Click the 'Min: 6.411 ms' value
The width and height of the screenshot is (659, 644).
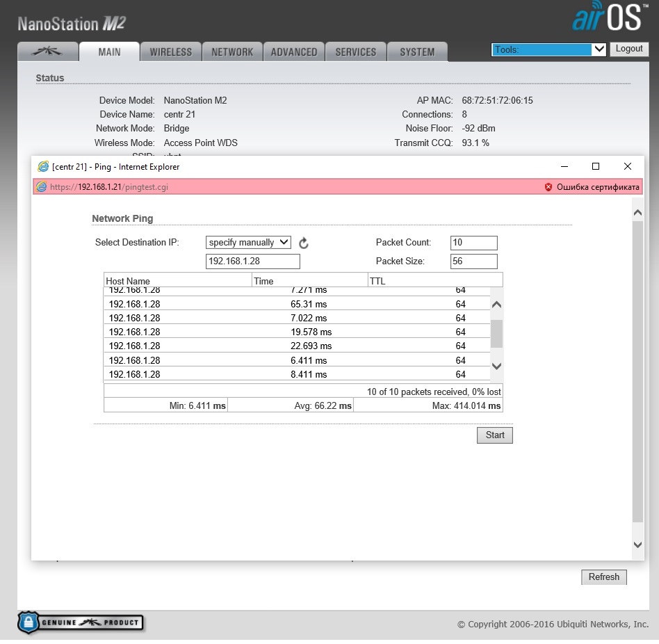pyautogui.click(x=197, y=405)
